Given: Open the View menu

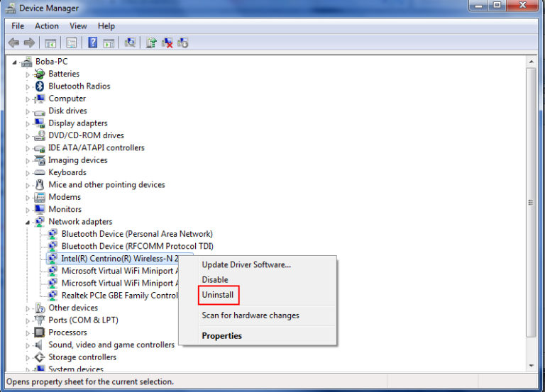Looking at the screenshot, I should (78, 26).
